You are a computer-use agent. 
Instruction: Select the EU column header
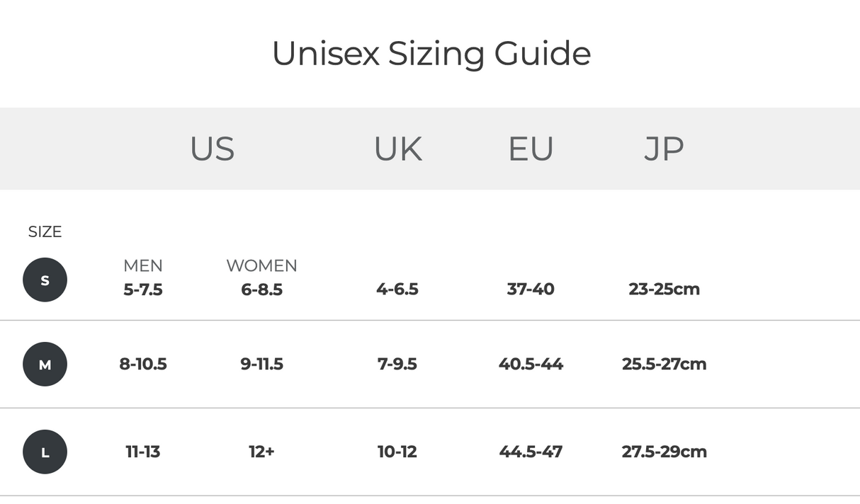[x=531, y=149]
